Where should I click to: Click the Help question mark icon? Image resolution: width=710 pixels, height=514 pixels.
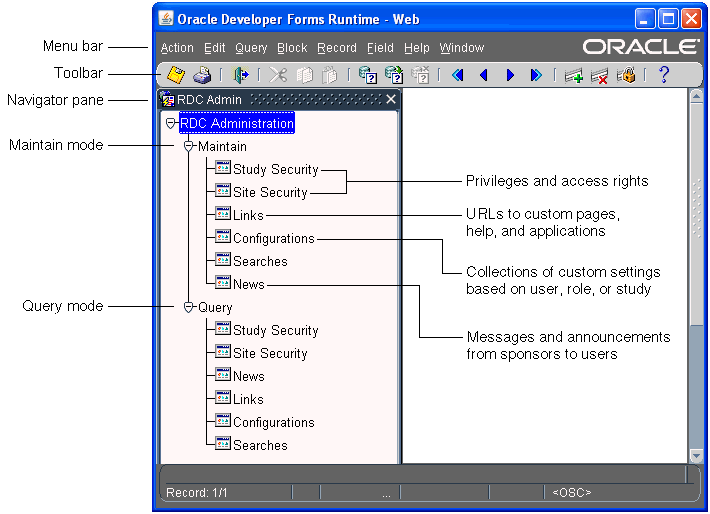pyautogui.click(x=664, y=75)
